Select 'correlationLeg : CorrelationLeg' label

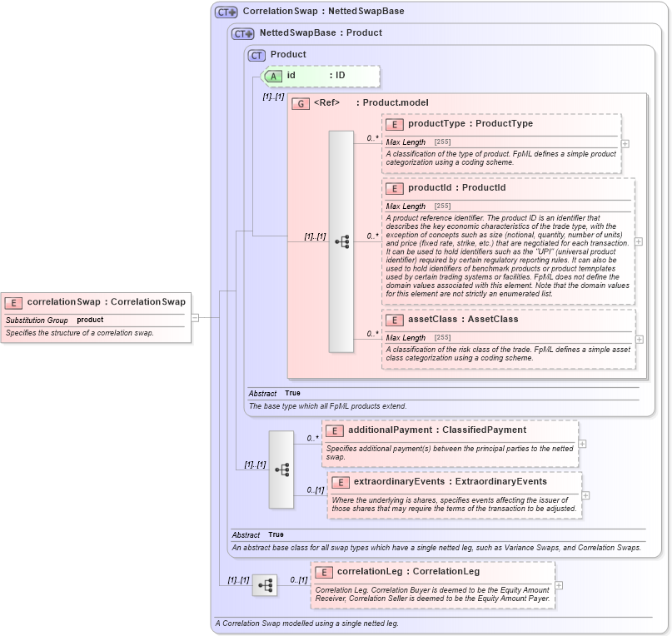[408, 572]
